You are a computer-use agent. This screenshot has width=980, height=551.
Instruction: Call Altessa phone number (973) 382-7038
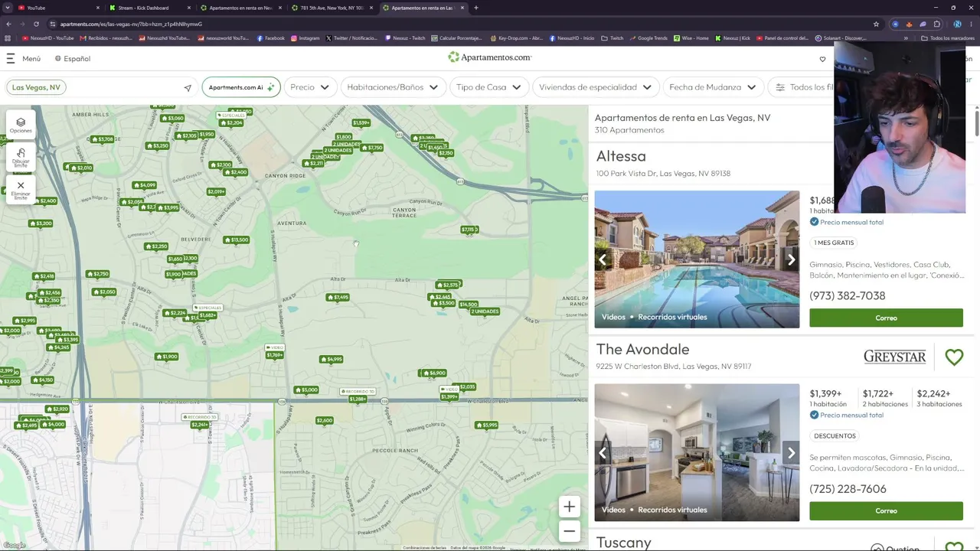[x=847, y=295]
